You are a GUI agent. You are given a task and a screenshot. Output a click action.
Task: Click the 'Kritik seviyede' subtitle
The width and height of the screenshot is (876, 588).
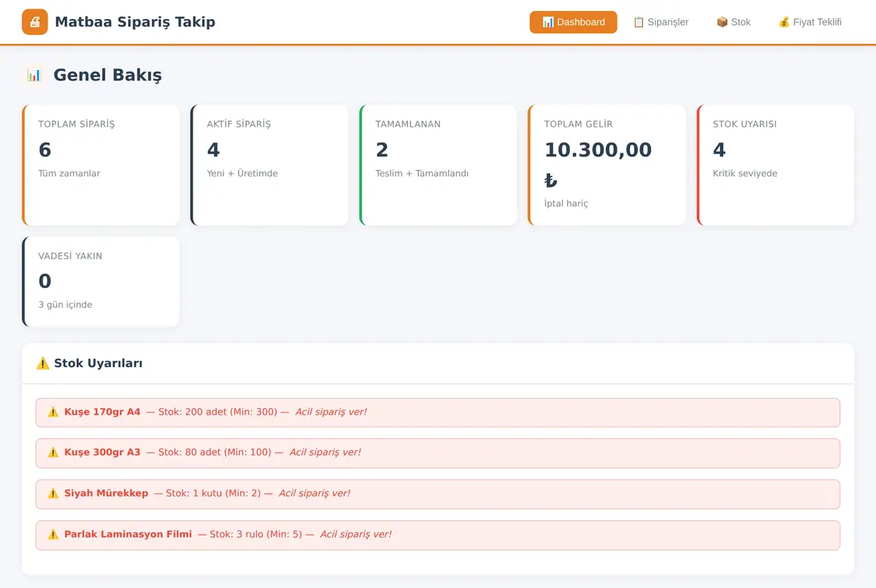pyautogui.click(x=745, y=174)
